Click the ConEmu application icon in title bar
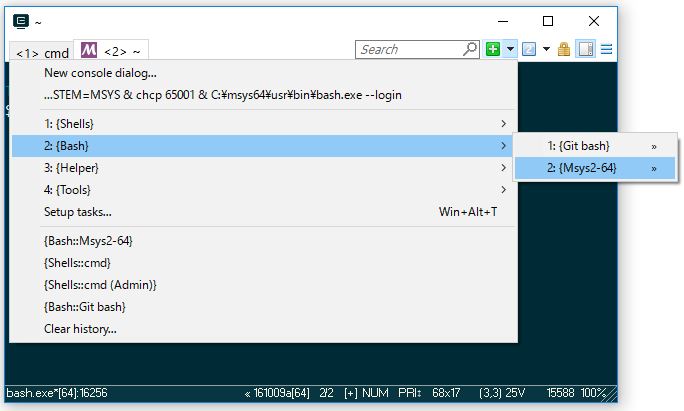The image size is (684, 411). click(x=21, y=21)
